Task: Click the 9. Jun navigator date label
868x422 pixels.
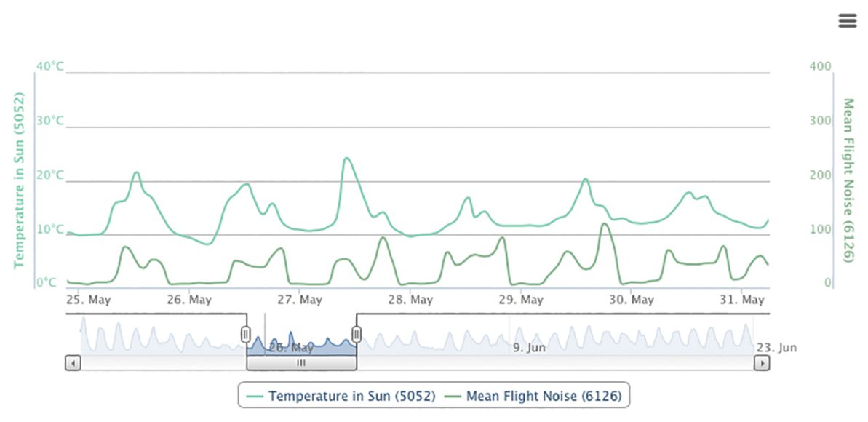Action: coord(529,348)
